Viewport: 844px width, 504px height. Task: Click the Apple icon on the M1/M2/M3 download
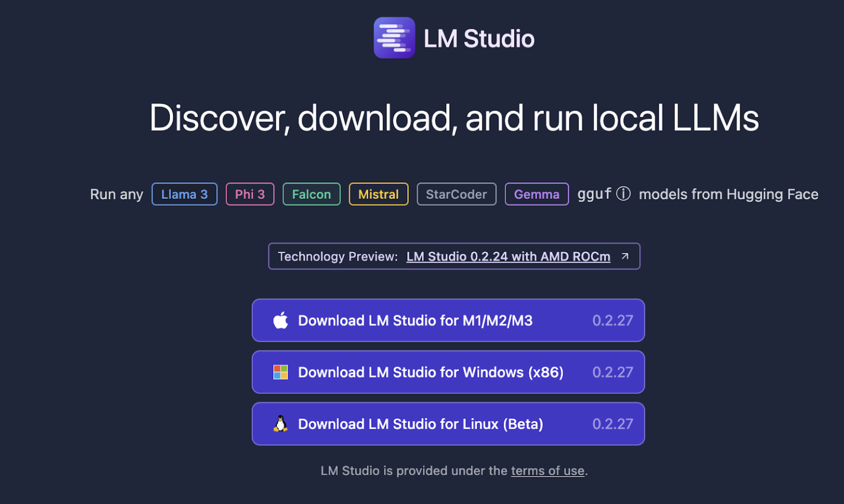coord(281,320)
